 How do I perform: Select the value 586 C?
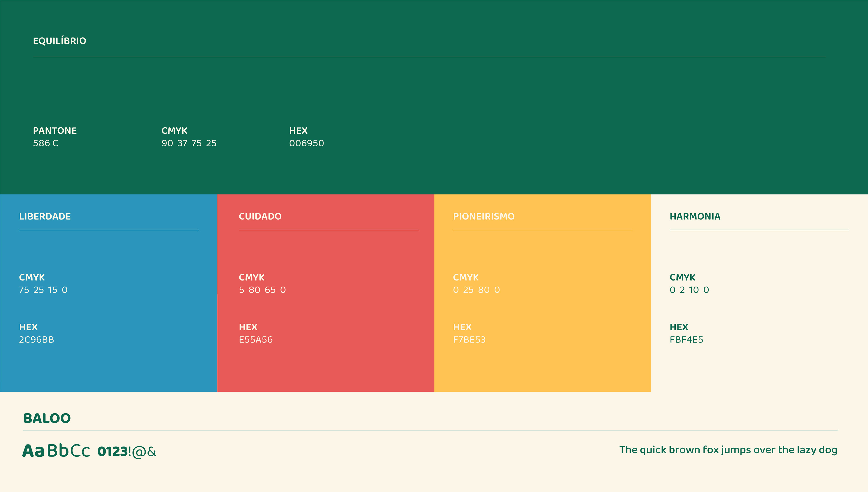[x=46, y=143]
